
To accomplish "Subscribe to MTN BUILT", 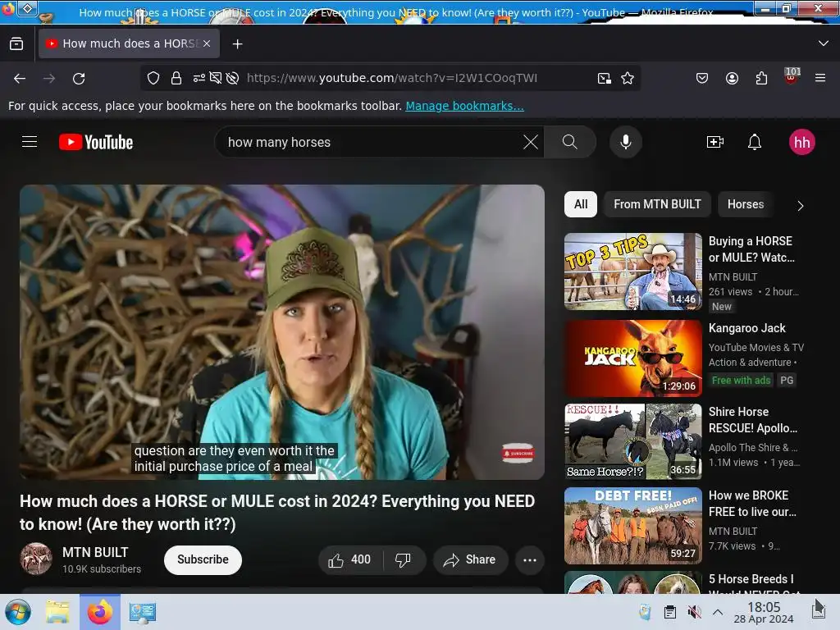I will pos(203,559).
